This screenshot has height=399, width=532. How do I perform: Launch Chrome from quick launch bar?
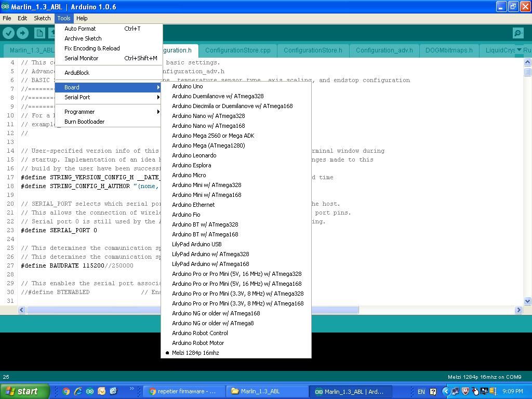(x=66, y=391)
